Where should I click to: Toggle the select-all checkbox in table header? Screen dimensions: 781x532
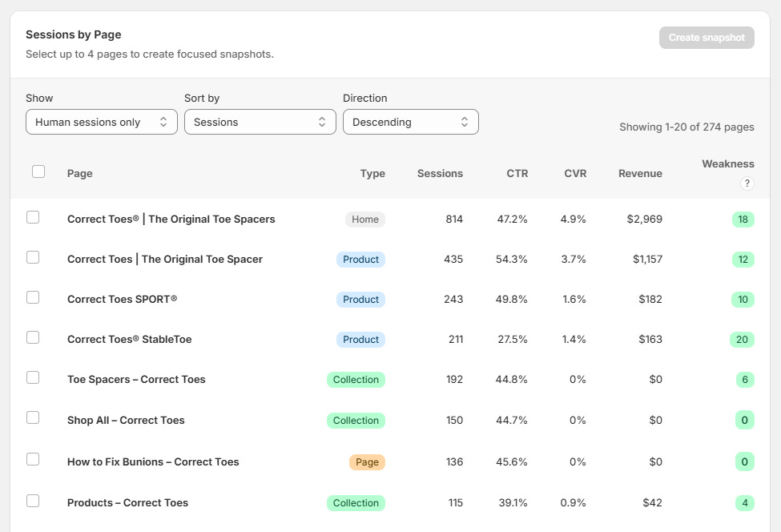[x=38, y=171]
